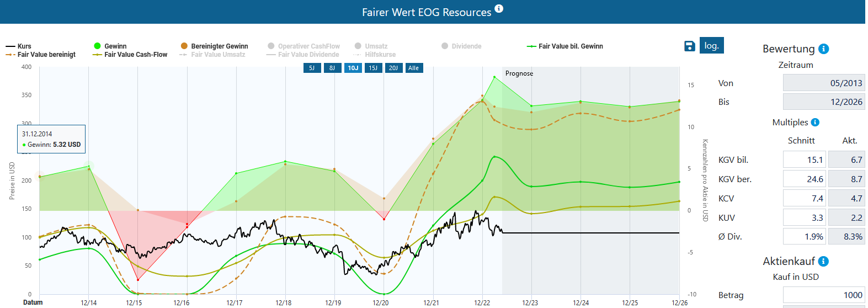Enable Fair Value Dividende line
This screenshot has height=308, width=868.
click(303, 55)
